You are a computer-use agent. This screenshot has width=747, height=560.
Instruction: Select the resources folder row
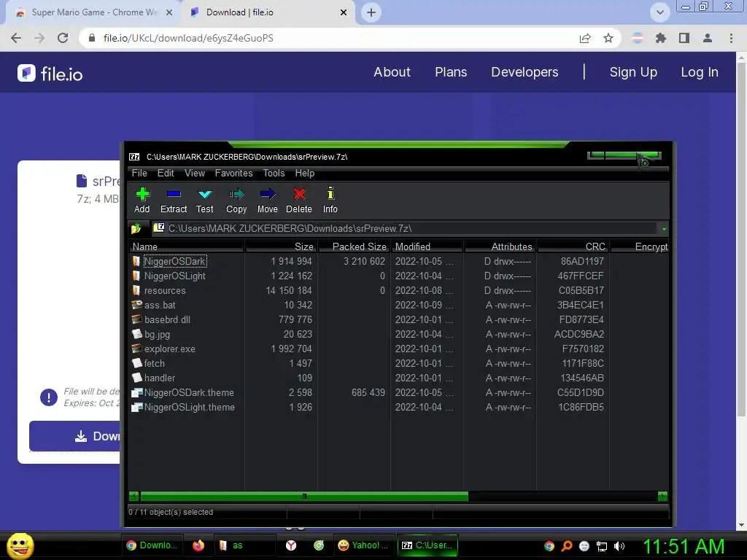click(x=399, y=290)
